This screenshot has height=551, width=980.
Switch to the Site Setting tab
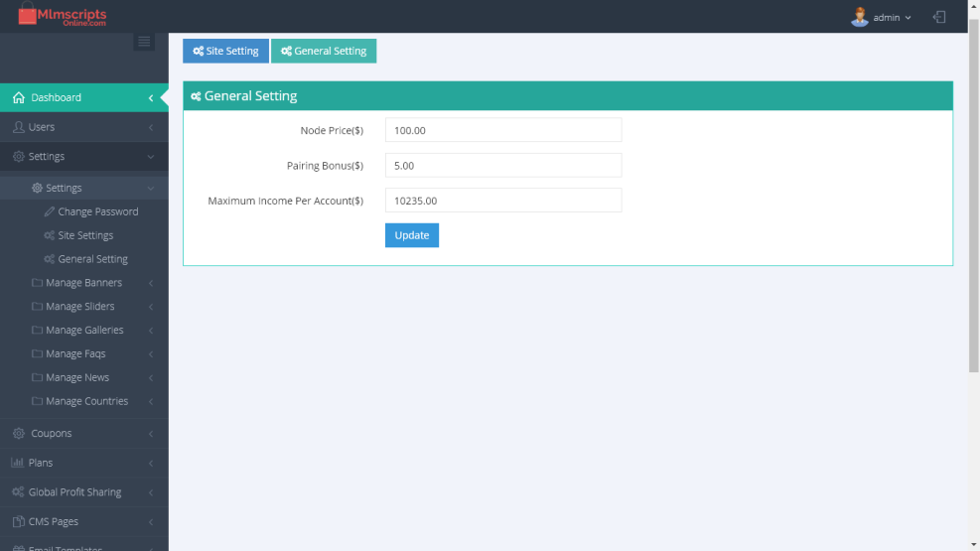(225, 51)
